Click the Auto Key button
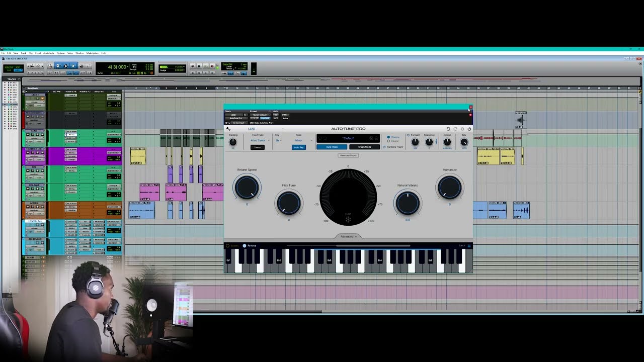The width and height of the screenshot is (644, 362). click(x=299, y=147)
